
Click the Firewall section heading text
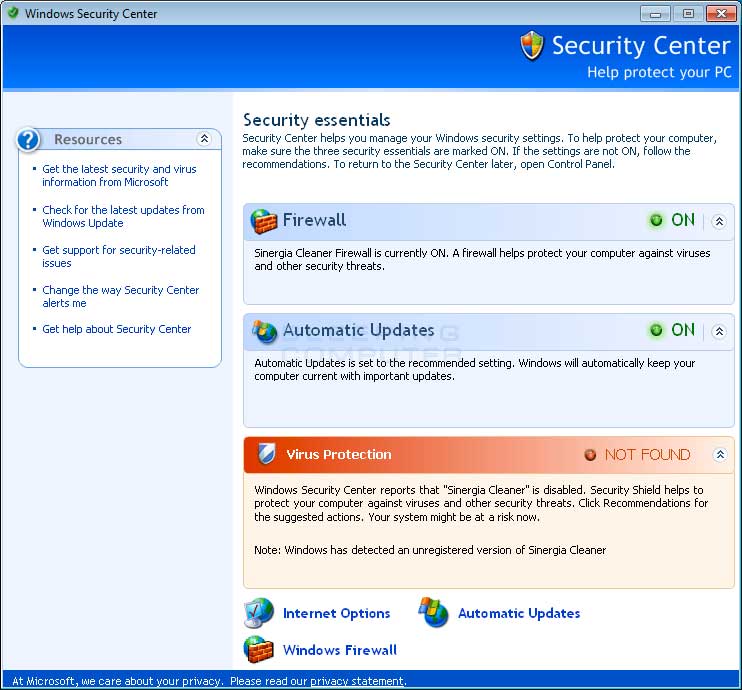(314, 220)
